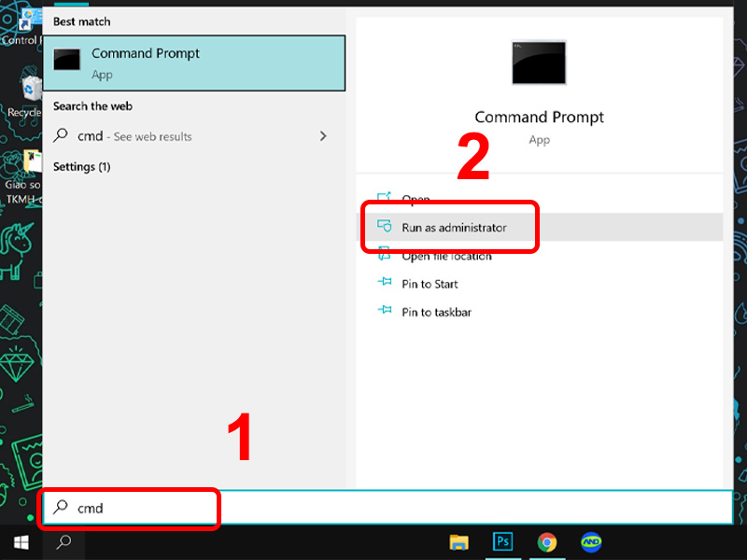
Task: Open Google Chrome from the taskbar
Action: (547, 542)
